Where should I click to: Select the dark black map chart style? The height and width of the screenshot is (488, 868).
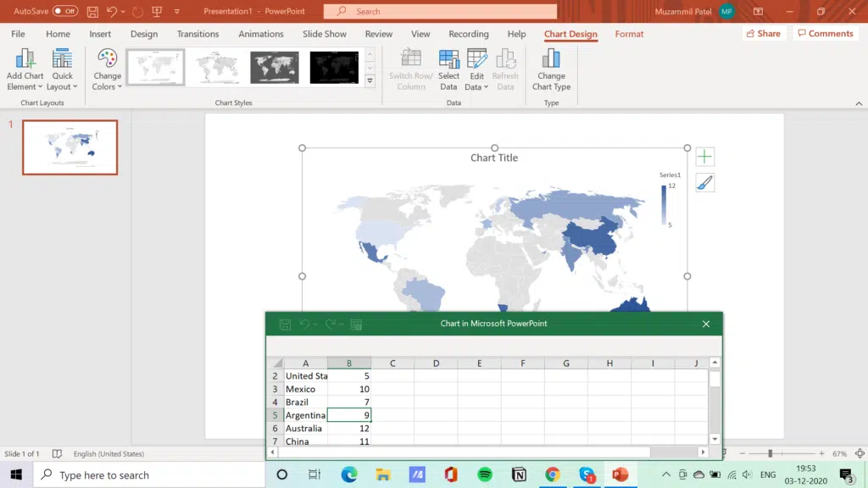point(334,68)
